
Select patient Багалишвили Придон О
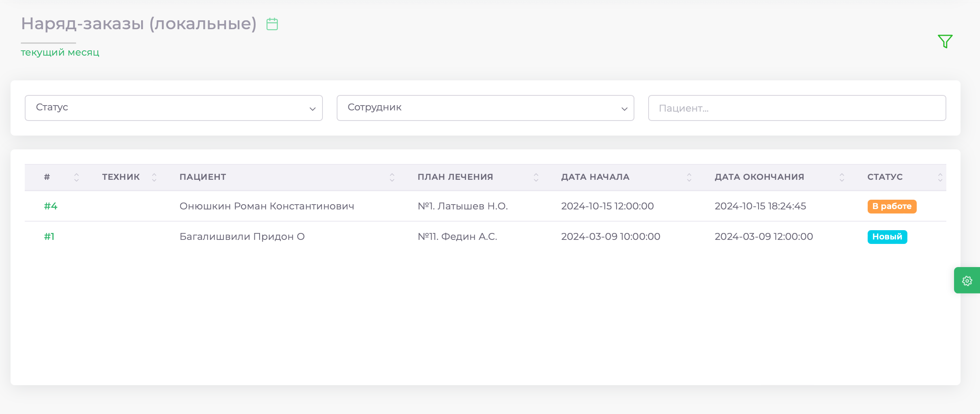pos(242,237)
